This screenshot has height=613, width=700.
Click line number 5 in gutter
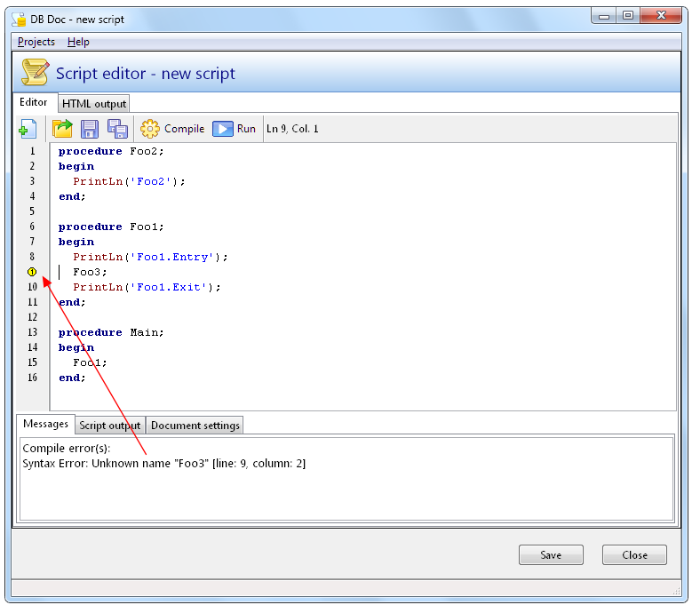[x=32, y=211]
